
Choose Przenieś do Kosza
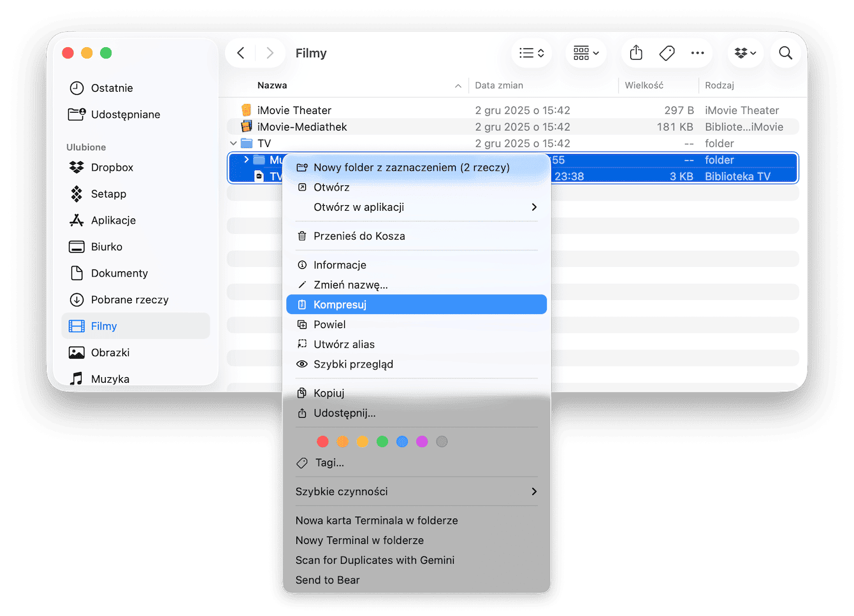[417, 236]
